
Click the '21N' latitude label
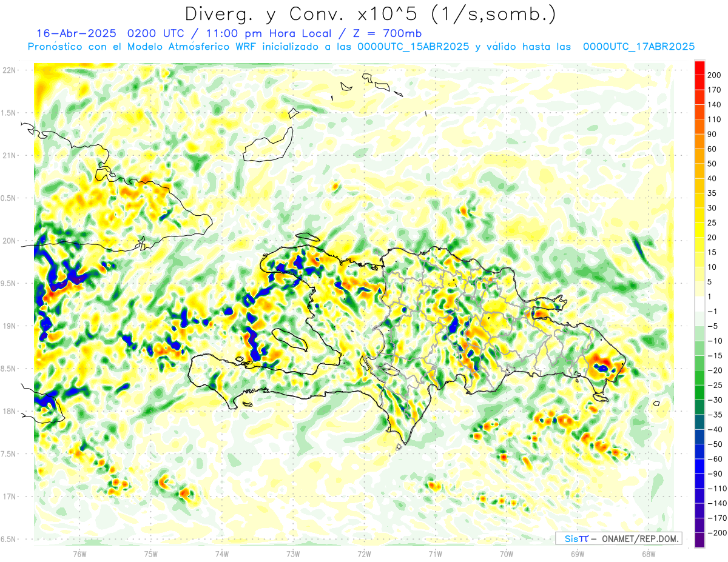point(9,155)
